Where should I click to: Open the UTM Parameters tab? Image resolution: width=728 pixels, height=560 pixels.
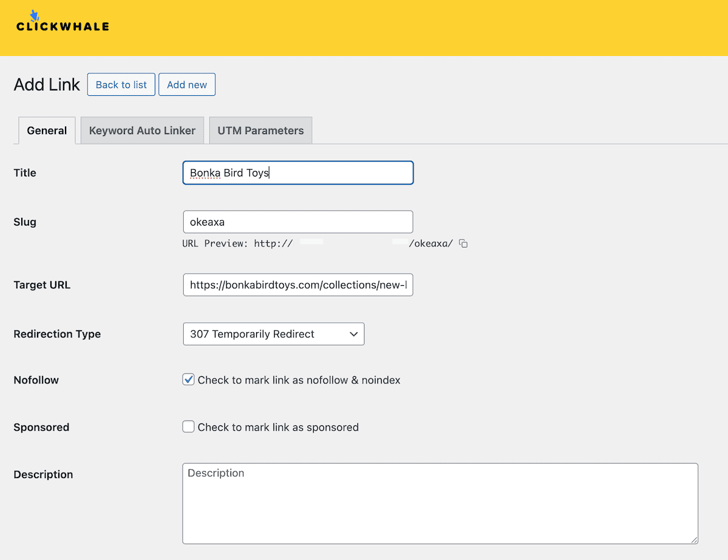260,130
